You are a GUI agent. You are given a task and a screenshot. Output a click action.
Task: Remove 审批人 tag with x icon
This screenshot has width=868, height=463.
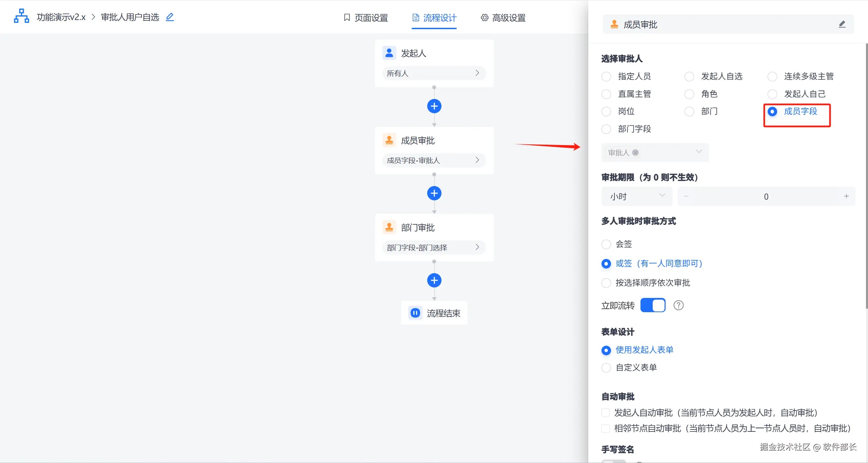(x=635, y=153)
